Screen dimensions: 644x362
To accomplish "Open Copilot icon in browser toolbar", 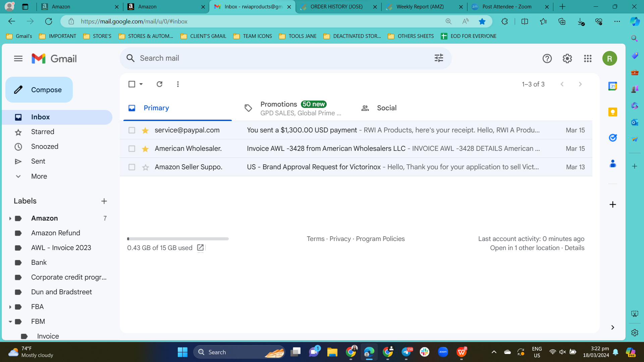I will (634, 21).
